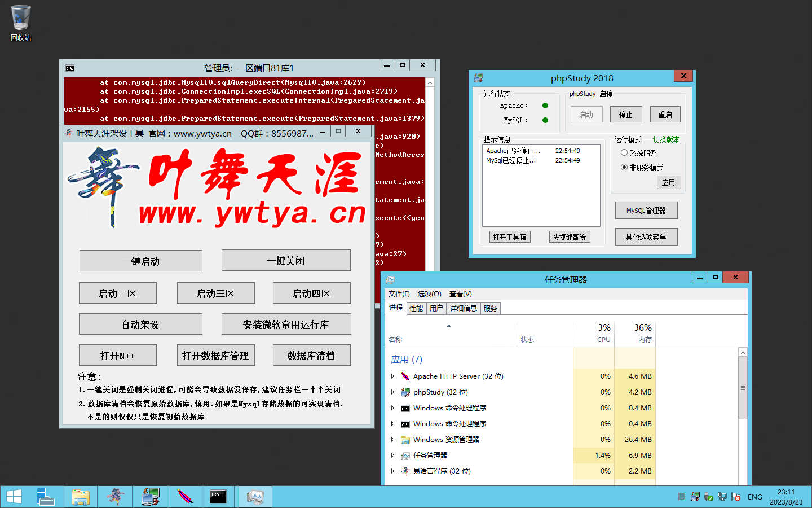
Task: Click the phpStudy tray icon
Action: pyautogui.click(x=695, y=497)
